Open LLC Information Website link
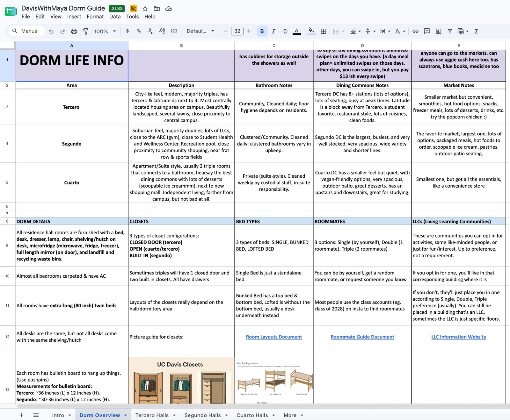510x420 pixels. click(458, 337)
